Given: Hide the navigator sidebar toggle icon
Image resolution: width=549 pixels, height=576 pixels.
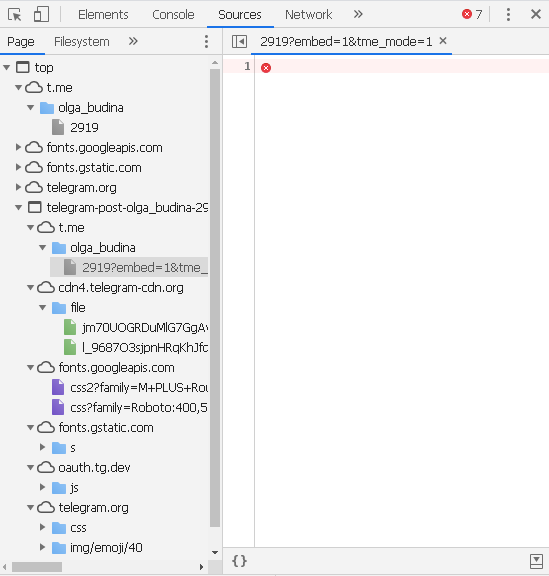Looking at the screenshot, I should pyautogui.click(x=239, y=42).
